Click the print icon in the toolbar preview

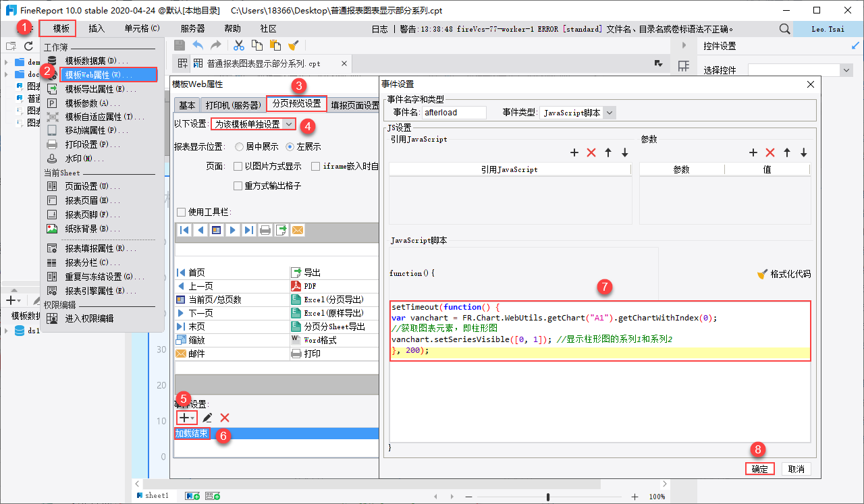pyautogui.click(x=265, y=230)
